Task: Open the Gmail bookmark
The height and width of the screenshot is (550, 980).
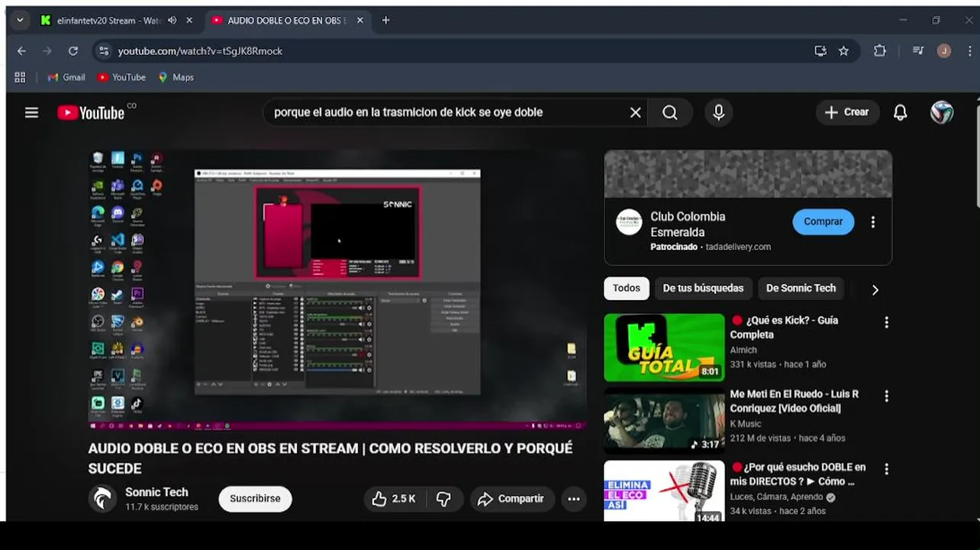Action: point(66,77)
